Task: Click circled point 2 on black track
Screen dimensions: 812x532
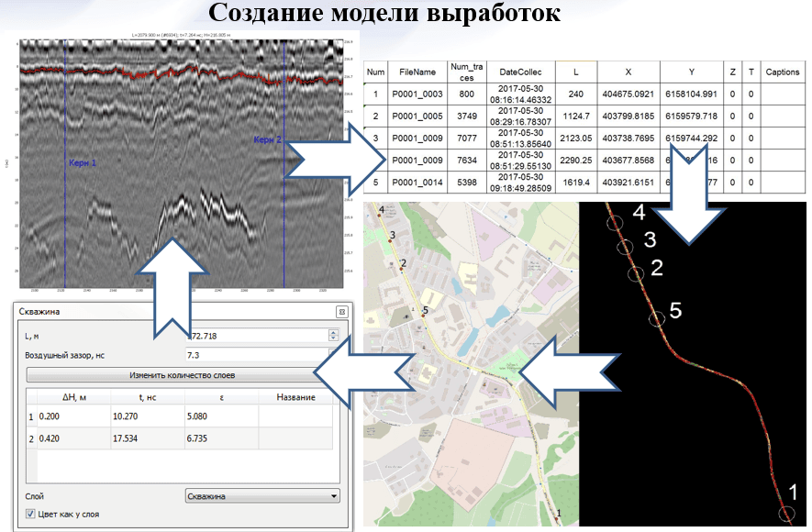Action: coord(634,273)
